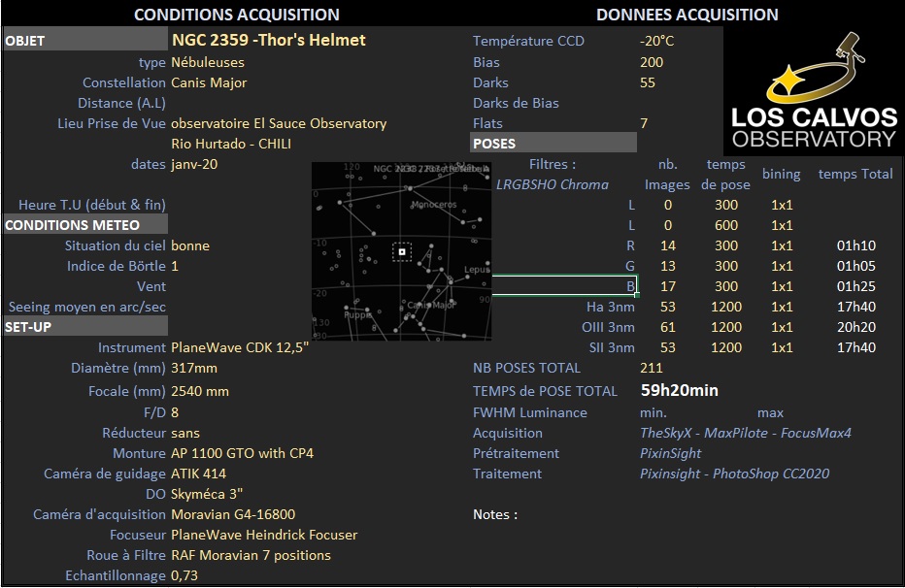Select 'Pixinsight - PhotoShop CC2020' traitement cell
The image size is (905, 588).
[735, 474]
